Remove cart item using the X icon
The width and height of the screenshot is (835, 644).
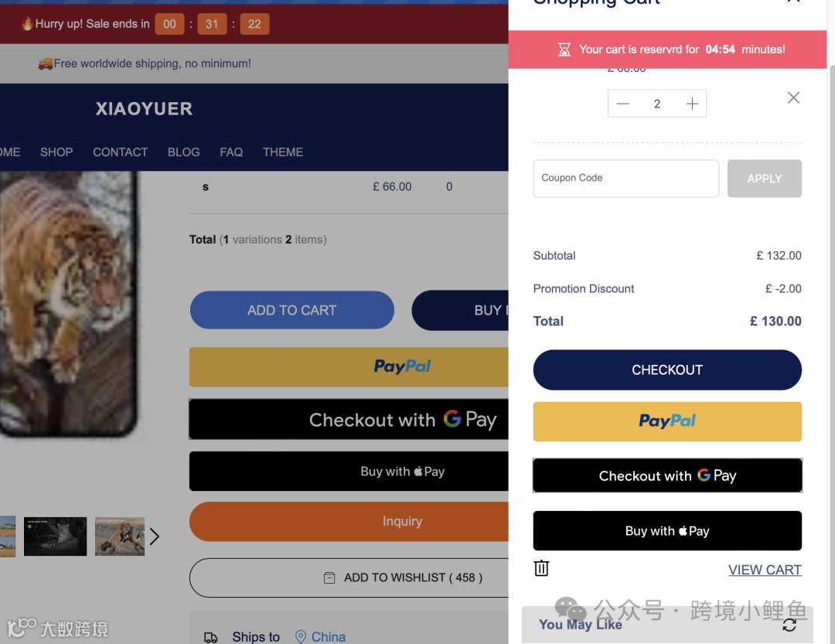[793, 97]
